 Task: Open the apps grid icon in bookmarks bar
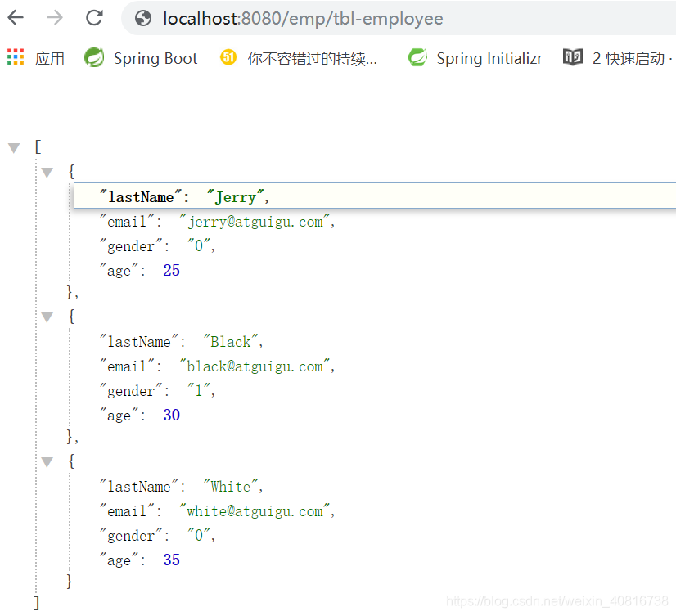[16, 57]
